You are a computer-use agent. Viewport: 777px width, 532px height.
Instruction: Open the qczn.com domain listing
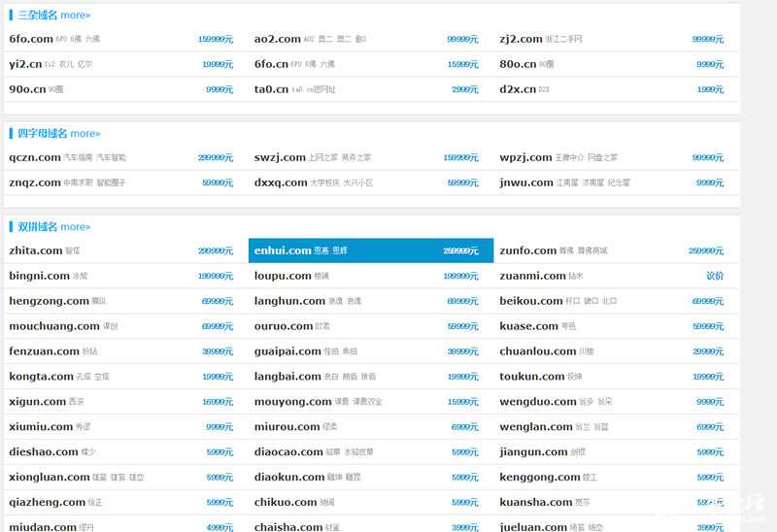click(35, 157)
